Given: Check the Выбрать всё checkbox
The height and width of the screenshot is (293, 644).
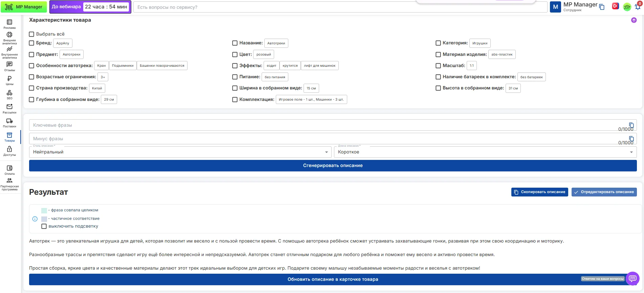Looking at the screenshot, I should pyautogui.click(x=31, y=34).
